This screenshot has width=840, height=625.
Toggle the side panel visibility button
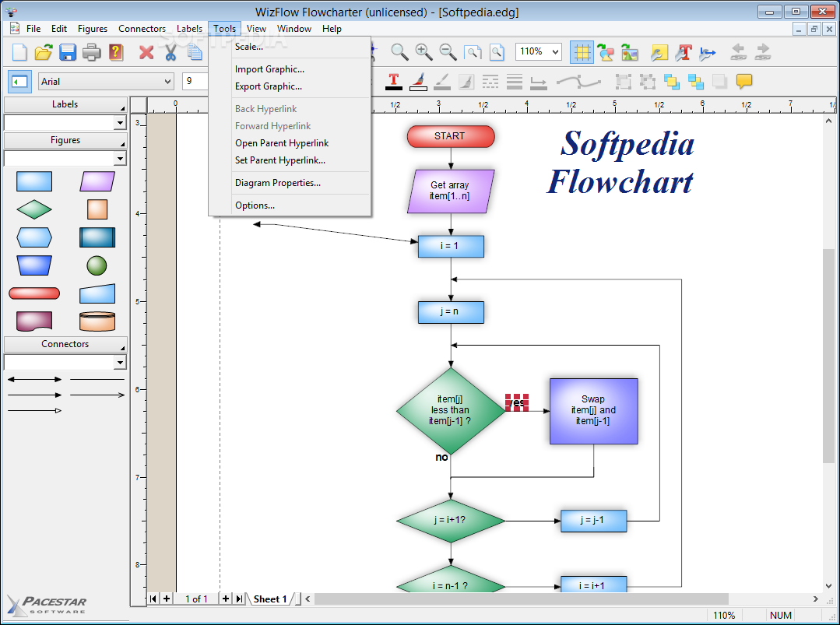coord(19,82)
